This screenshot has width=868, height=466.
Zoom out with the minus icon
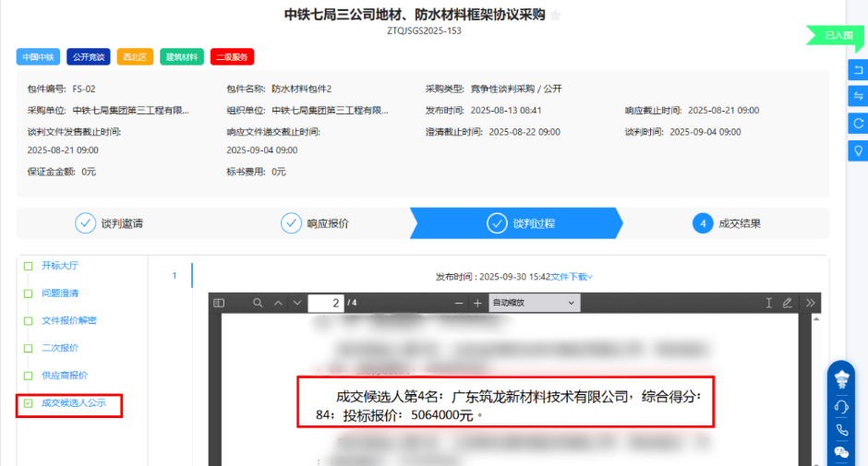pyautogui.click(x=459, y=303)
